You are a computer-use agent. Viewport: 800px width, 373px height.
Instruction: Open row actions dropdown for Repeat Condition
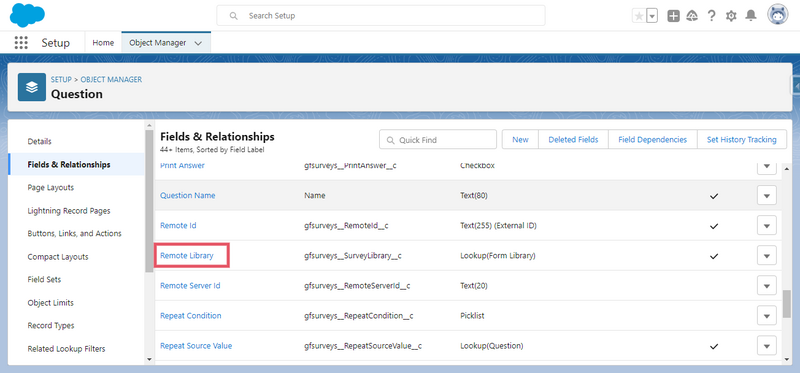click(x=766, y=316)
